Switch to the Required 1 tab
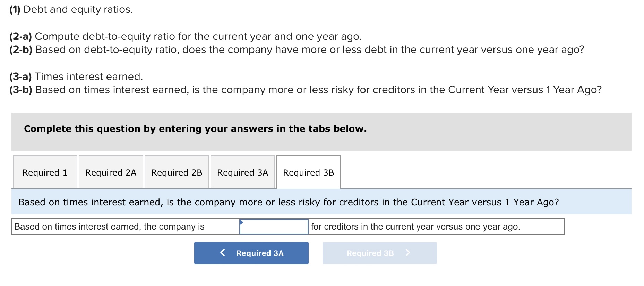644x286 pixels. pos(45,172)
